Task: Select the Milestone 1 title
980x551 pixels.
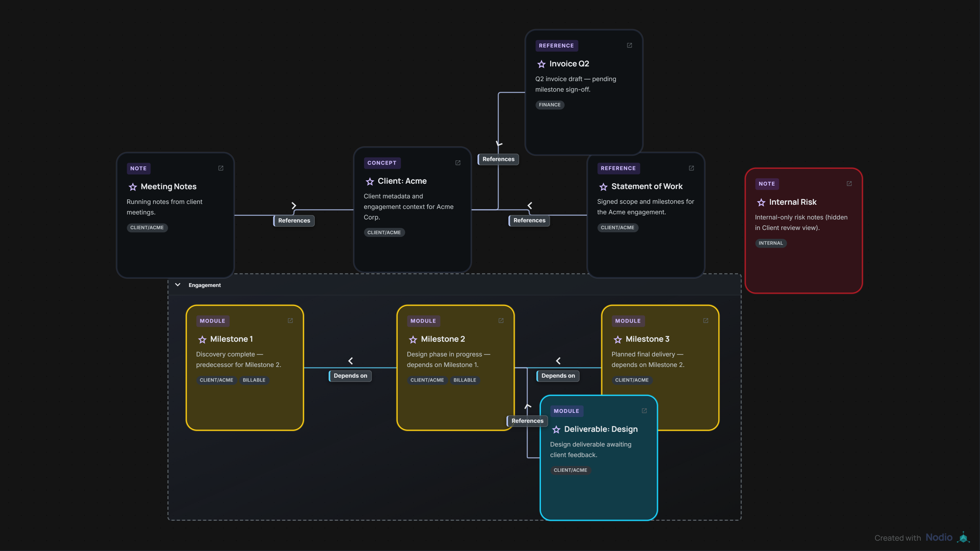Action: [x=231, y=339]
